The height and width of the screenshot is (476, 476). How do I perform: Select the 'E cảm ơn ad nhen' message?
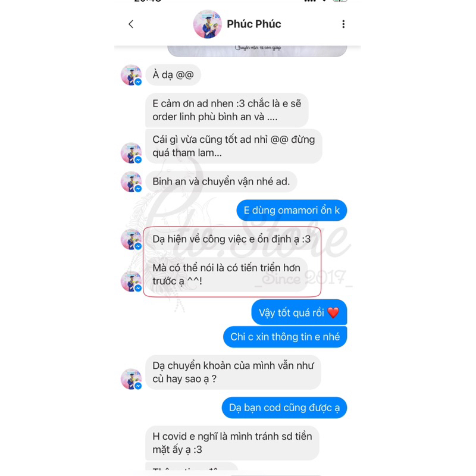pyautogui.click(x=227, y=110)
